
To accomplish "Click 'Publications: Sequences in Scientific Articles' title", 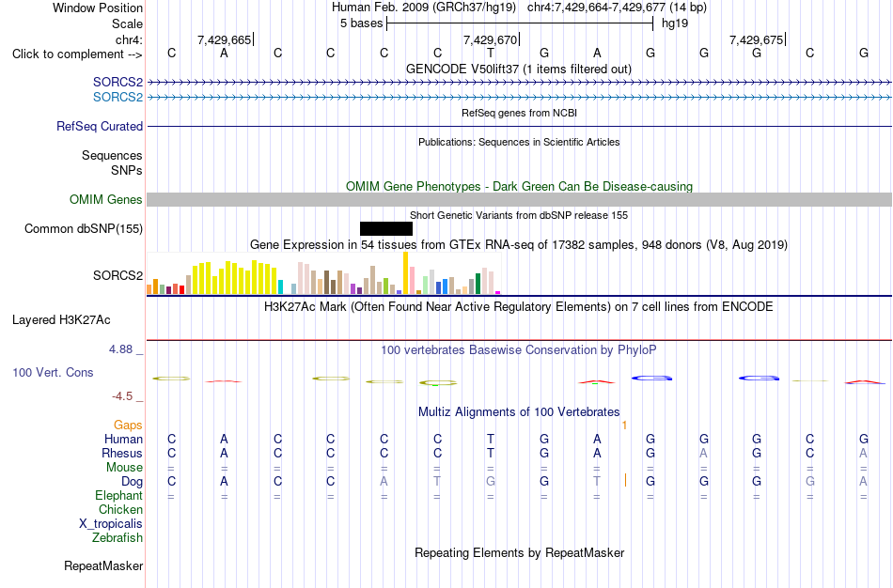I will click(x=519, y=142).
